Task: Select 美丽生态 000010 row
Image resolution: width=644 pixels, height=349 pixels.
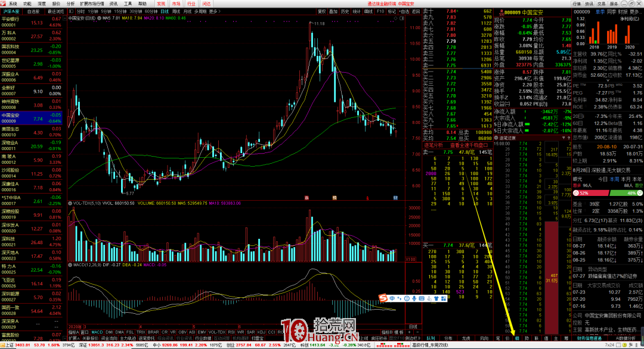Action: [32, 132]
